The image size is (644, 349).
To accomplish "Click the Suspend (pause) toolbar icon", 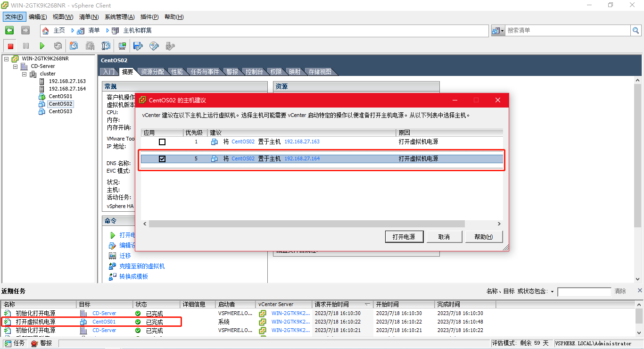I will click(x=26, y=46).
